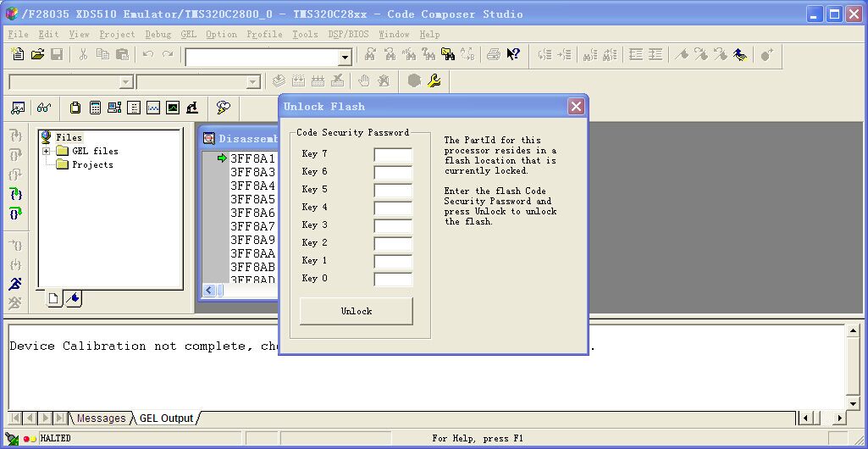Click the Key 4 input field
This screenshot has width=868, height=449.
(393, 208)
